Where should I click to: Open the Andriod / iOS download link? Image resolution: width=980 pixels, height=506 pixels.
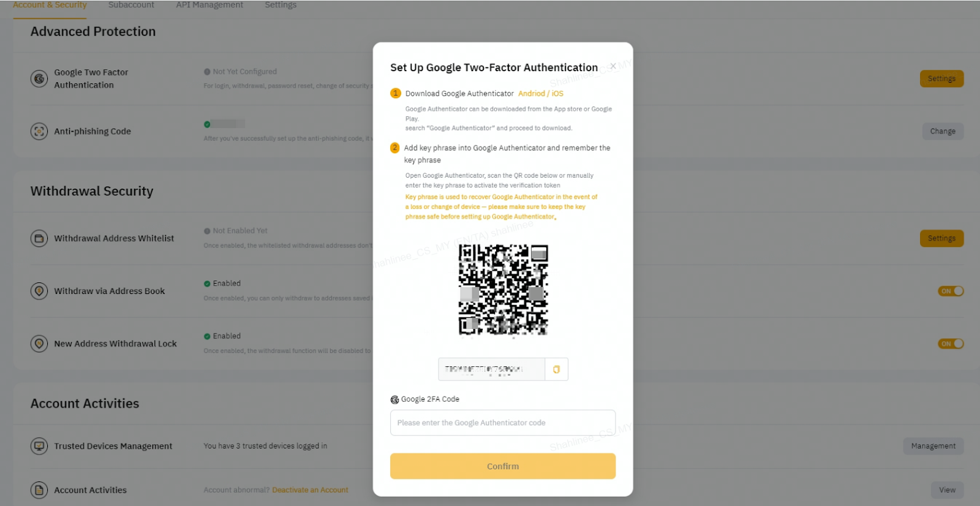tap(541, 94)
